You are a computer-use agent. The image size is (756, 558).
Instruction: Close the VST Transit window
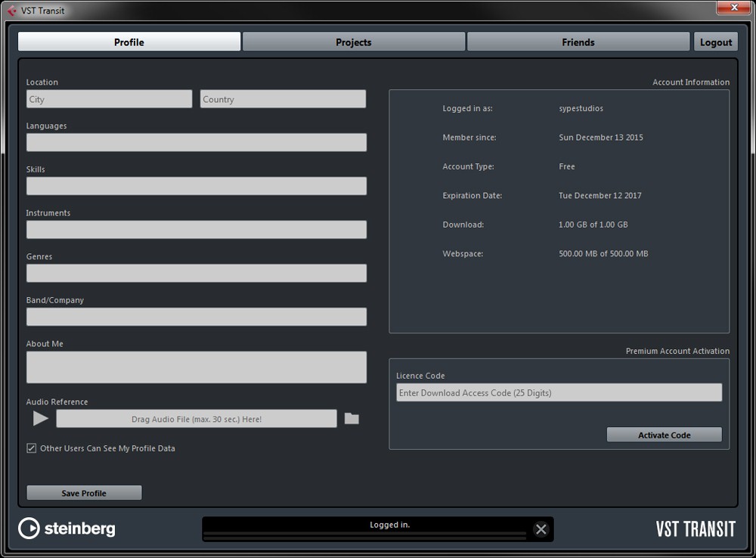[x=734, y=8]
